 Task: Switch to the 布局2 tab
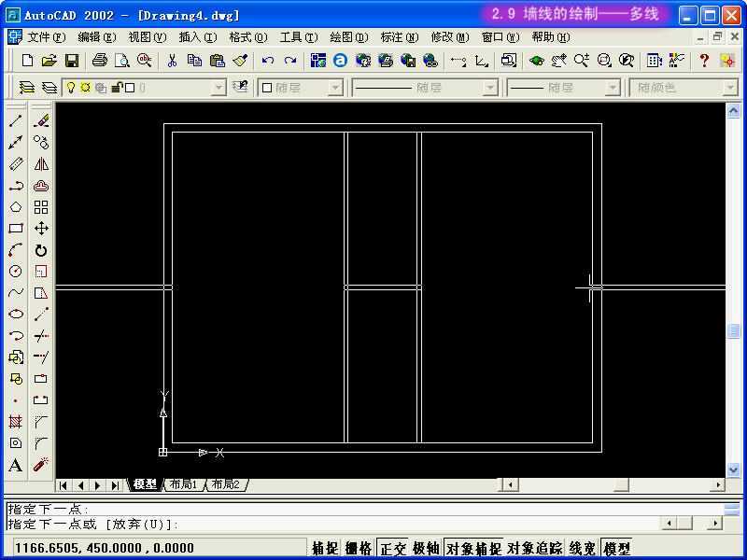(x=226, y=484)
